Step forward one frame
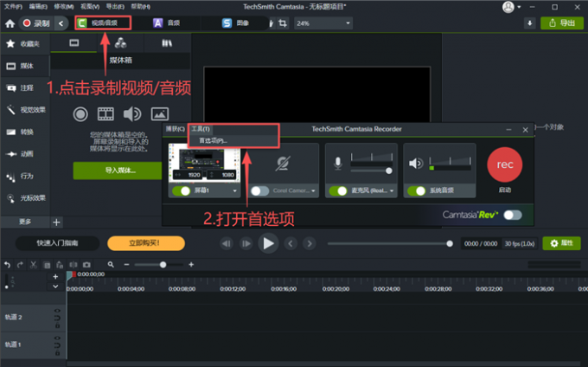 click(x=246, y=243)
